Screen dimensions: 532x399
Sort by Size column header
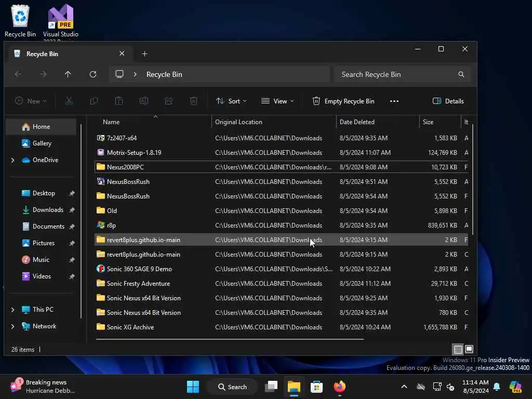point(440,122)
